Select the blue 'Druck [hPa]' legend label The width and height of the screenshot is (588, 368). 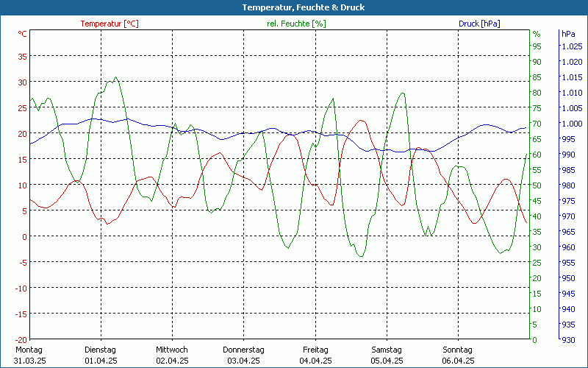479,24
